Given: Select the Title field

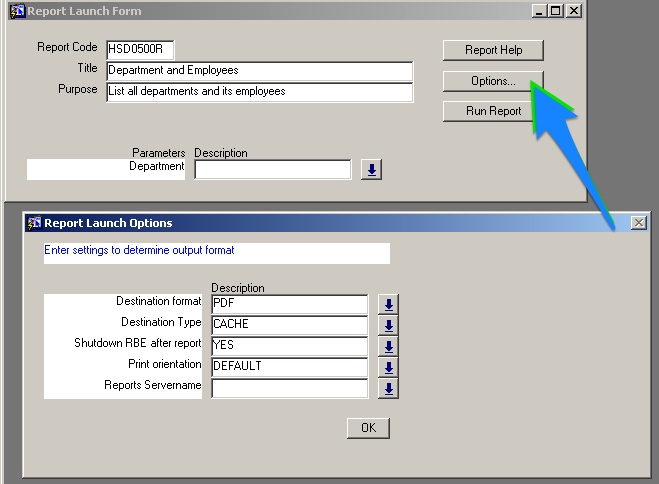Looking at the screenshot, I should (259, 71).
